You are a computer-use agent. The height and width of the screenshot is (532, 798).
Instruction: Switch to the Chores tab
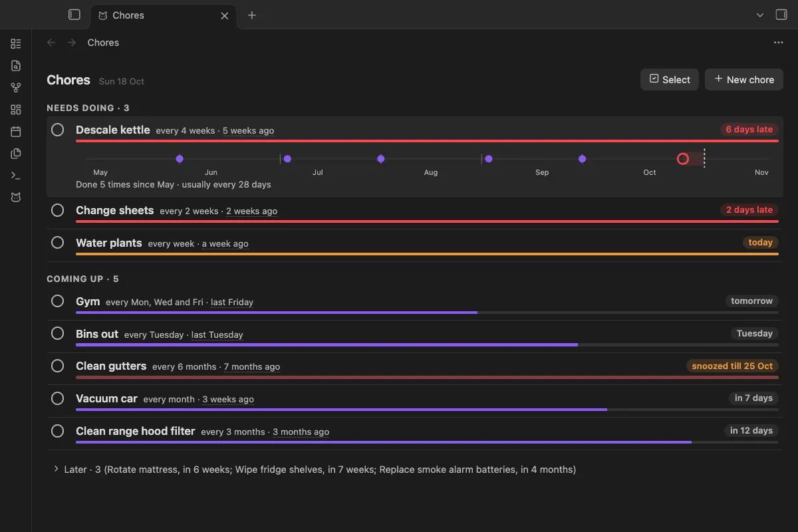tap(164, 15)
